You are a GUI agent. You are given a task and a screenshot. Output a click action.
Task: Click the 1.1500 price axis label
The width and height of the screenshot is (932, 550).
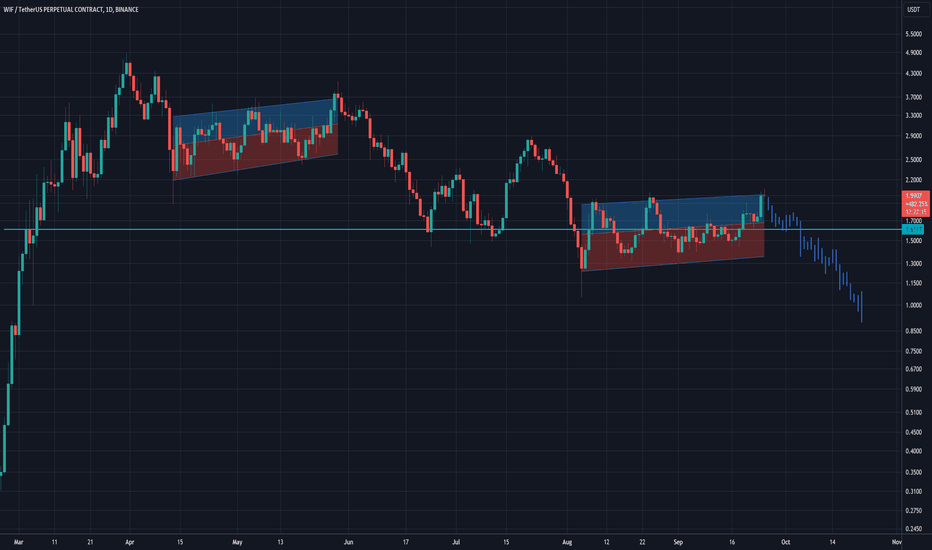click(x=913, y=283)
